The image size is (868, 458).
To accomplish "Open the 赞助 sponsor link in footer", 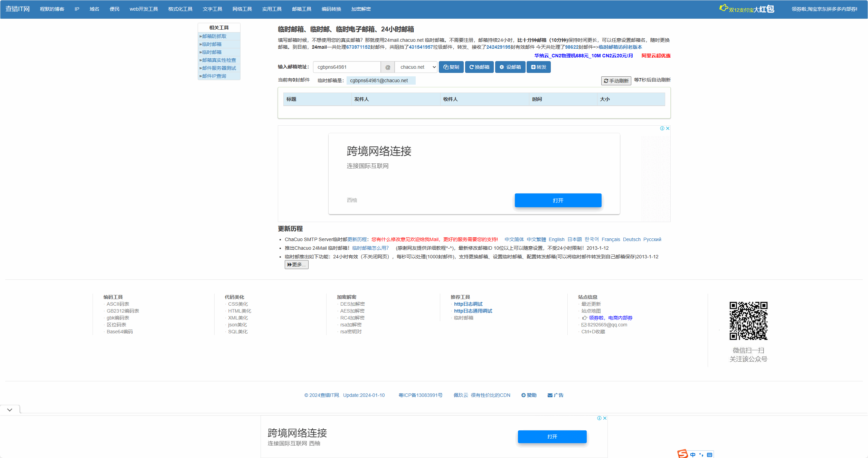I will [529, 395].
